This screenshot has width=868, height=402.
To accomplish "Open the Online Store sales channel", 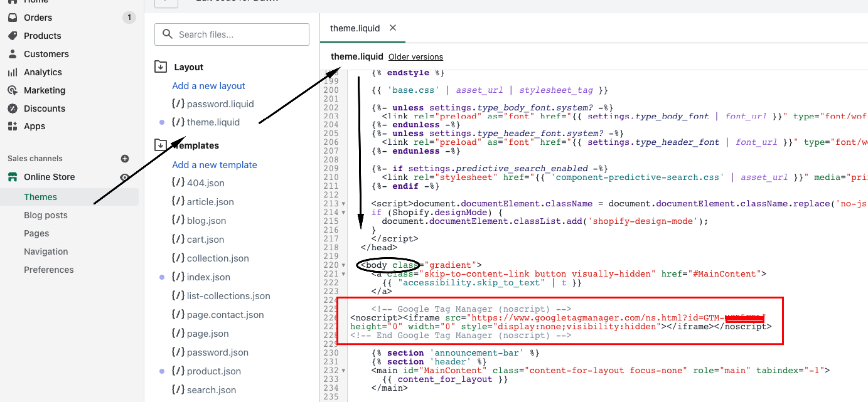I will pos(50,177).
